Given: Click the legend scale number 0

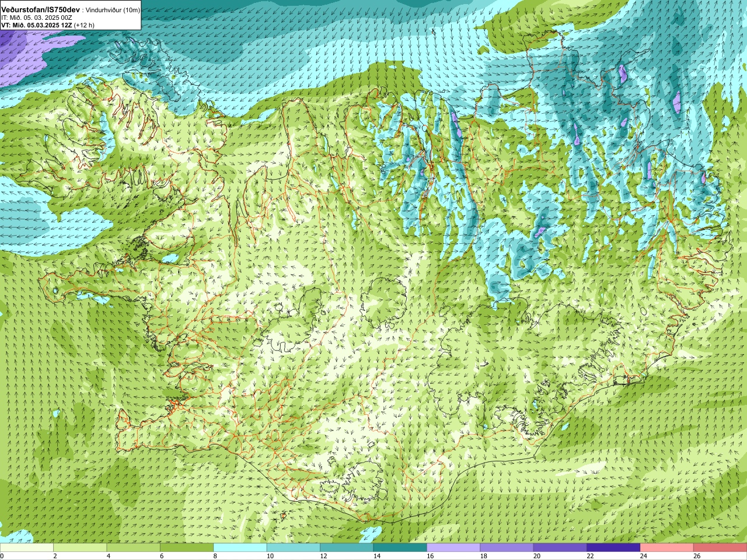Looking at the screenshot, I should pos(2,556).
